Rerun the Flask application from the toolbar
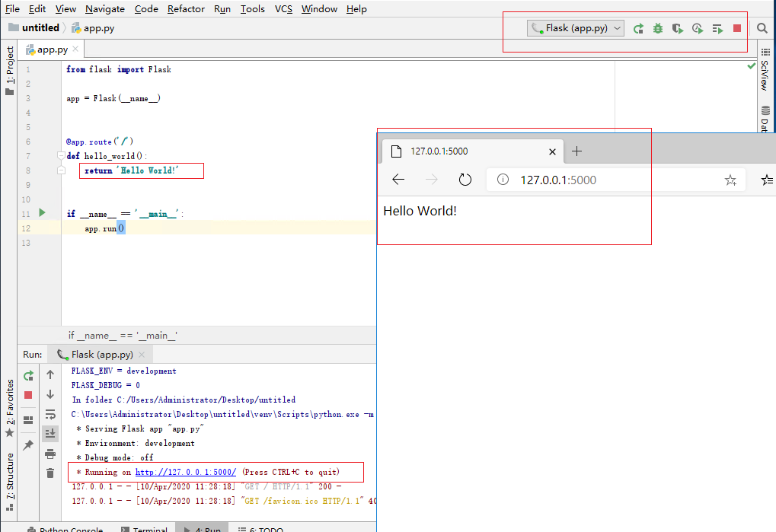The height and width of the screenshot is (532, 776). click(x=639, y=28)
